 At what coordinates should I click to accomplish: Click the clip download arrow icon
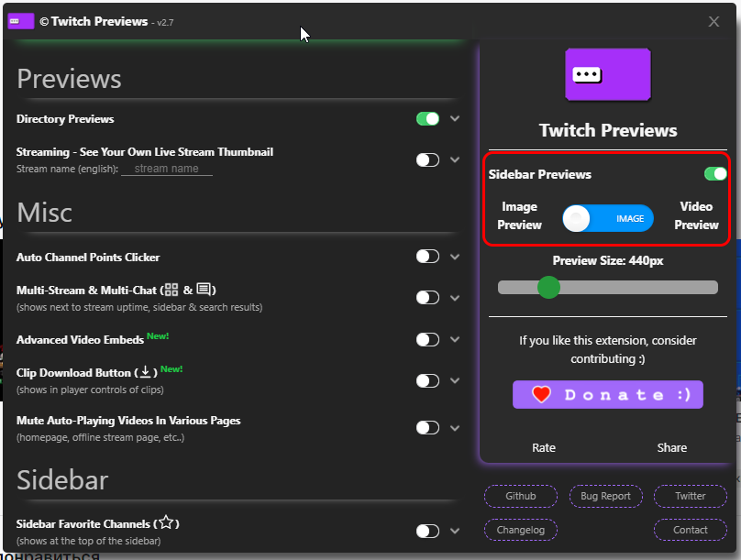[146, 371]
